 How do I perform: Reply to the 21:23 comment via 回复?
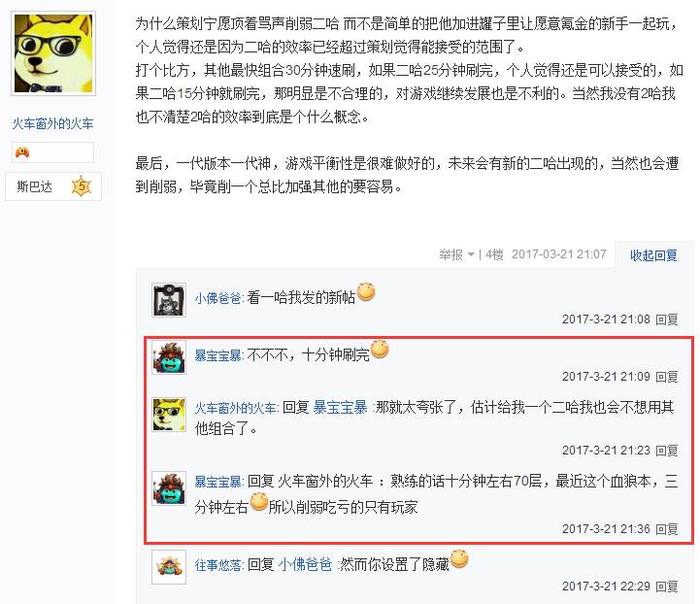(667, 450)
